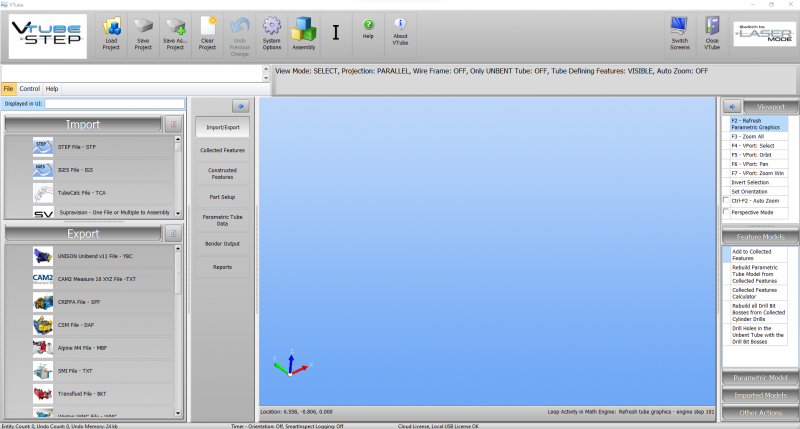This screenshot has height=429, width=800.
Task: Select the CAM2 Measure export icon
Action: click(43, 279)
